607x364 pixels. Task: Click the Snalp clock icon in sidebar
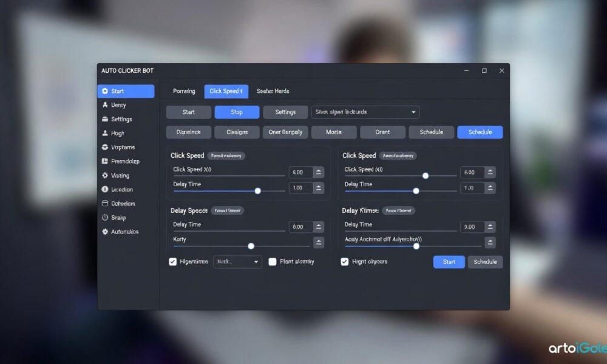point(105,218)
